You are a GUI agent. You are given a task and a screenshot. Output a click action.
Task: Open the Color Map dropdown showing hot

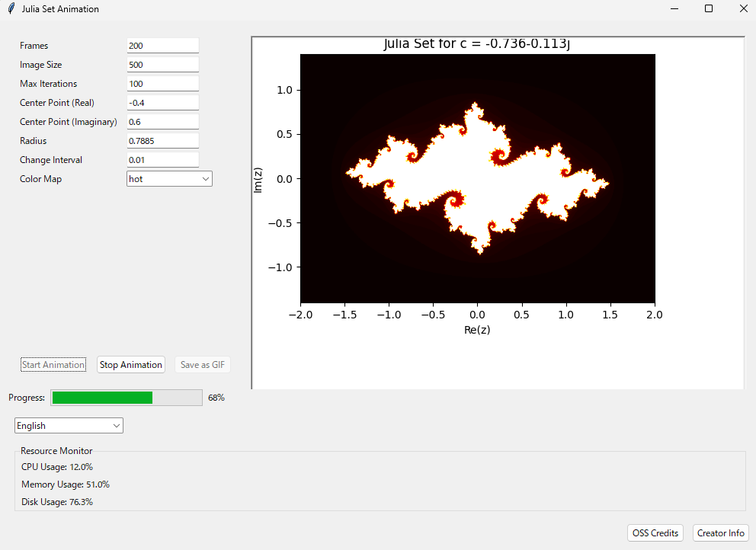(164, 178)
